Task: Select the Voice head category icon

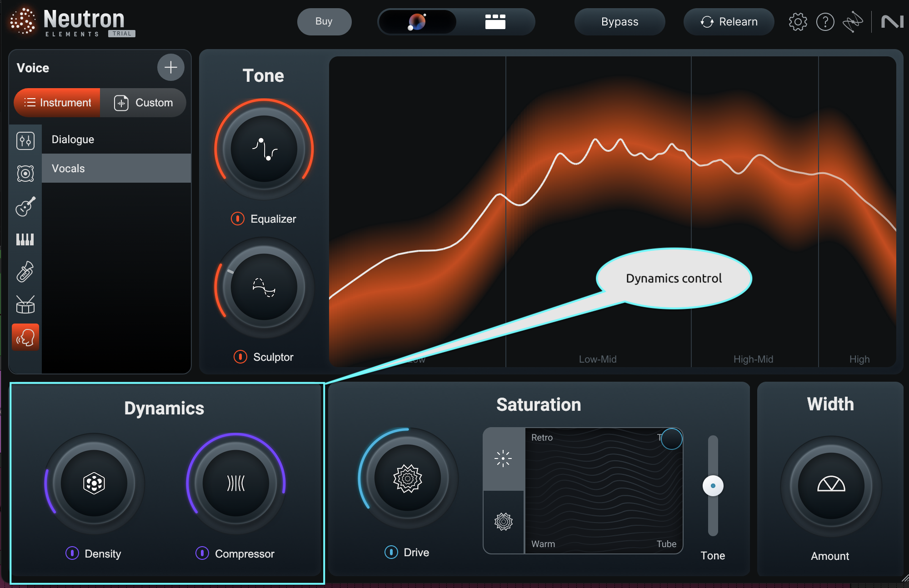Action: point(25,337)
